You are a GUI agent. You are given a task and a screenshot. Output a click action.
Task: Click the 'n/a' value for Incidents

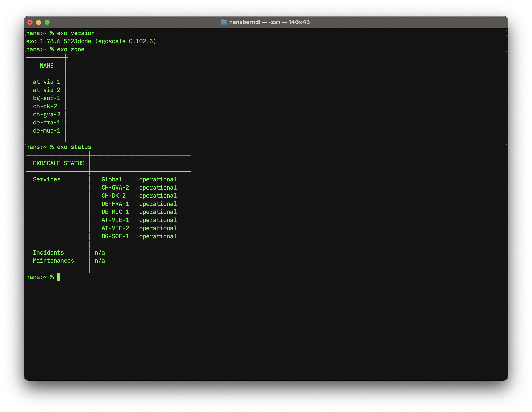[x=100, y=253]
